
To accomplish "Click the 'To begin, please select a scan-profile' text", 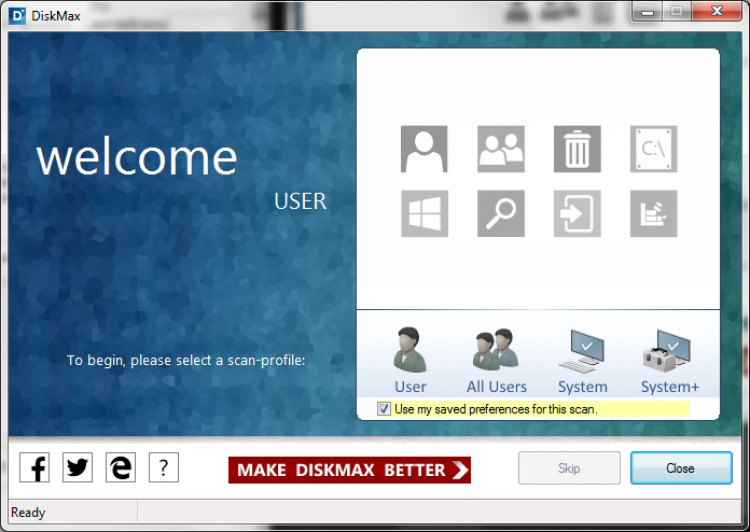I will pyautogui.click(x=186, y=360).
